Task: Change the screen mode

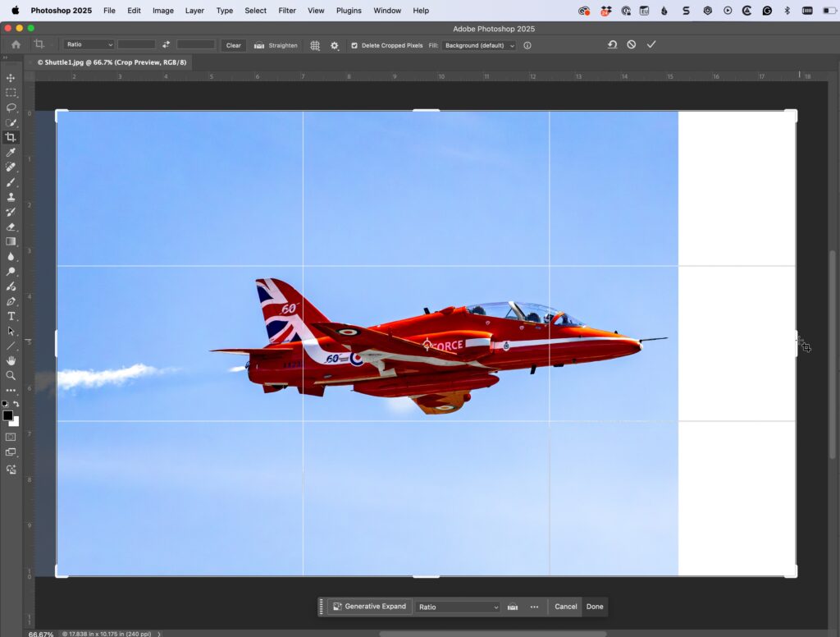Action: click(11, 452)
